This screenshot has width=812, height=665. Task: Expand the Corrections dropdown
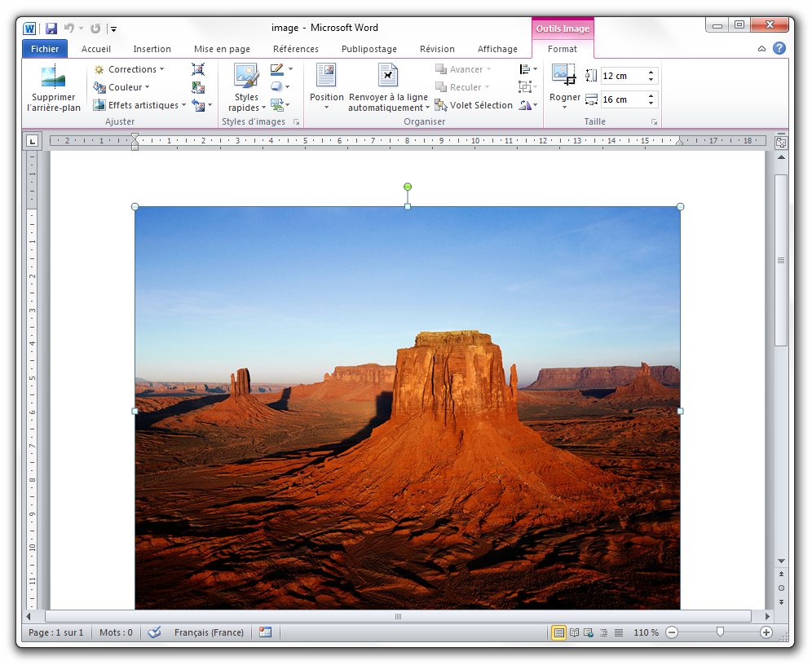[x=130, y=69]
